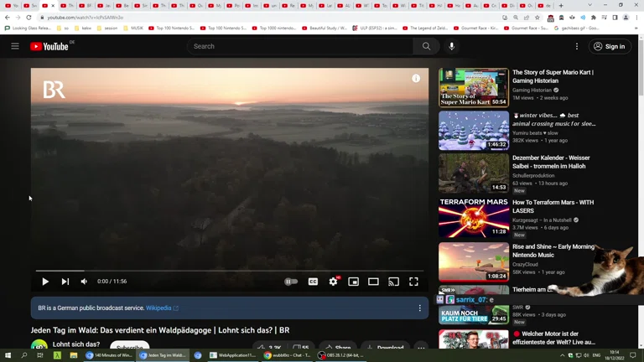Mute the video volume
Image resolution: width=644 pixels, height=362 pixels.
coord(84,282)
